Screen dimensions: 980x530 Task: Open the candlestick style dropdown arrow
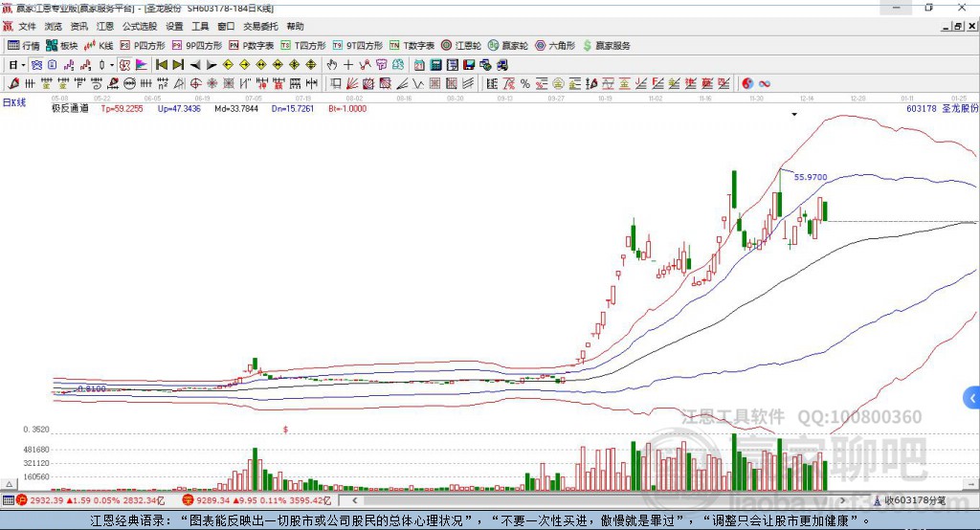(111, 65)
